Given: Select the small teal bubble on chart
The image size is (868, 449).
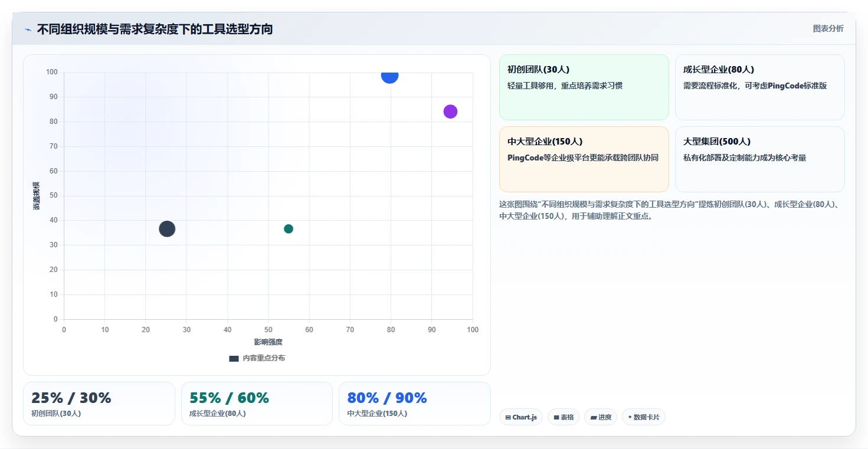Looking at the screenshot, I should pyautogui.click(x=289, y=229).
